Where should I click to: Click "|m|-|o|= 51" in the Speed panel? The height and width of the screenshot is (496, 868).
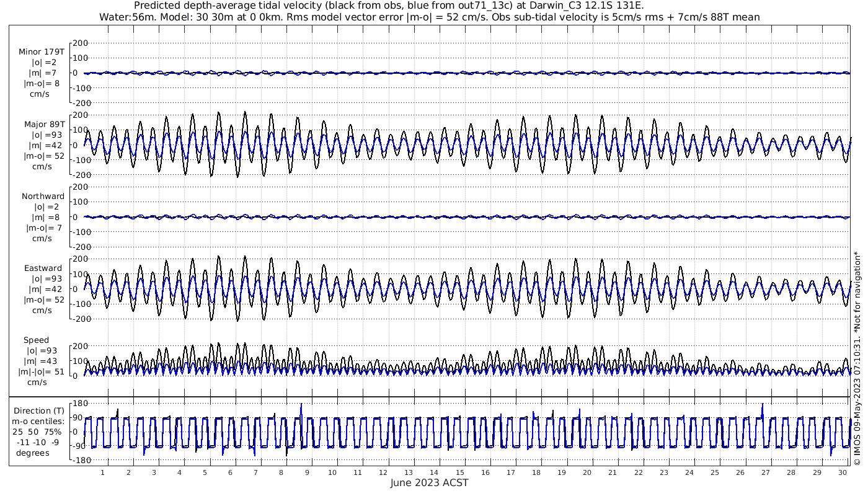tap(42, 371)
